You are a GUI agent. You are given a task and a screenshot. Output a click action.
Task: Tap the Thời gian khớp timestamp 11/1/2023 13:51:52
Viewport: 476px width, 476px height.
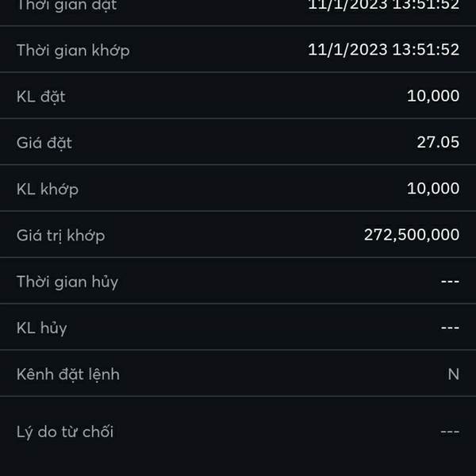coord(383,49)
